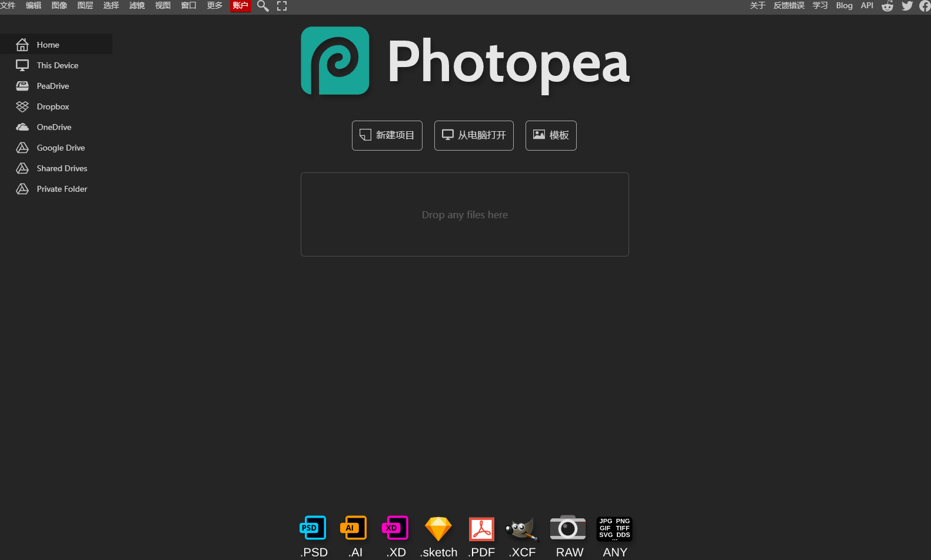
Task: Toggle fullscreen mode icon
Action: tap(282, 6)
